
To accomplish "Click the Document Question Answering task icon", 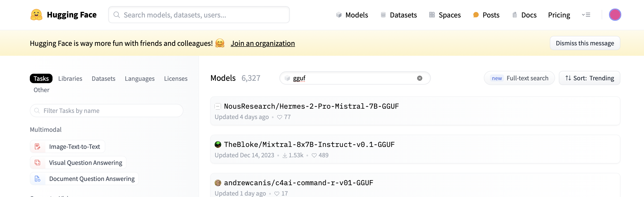I will coord(38,179).
